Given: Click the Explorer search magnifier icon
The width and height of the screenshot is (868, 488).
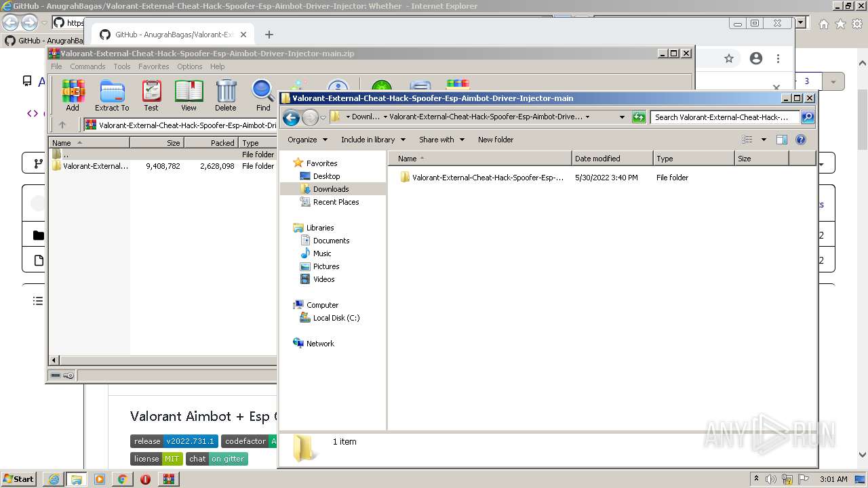Looking at the screenshot, I should 807,117.
